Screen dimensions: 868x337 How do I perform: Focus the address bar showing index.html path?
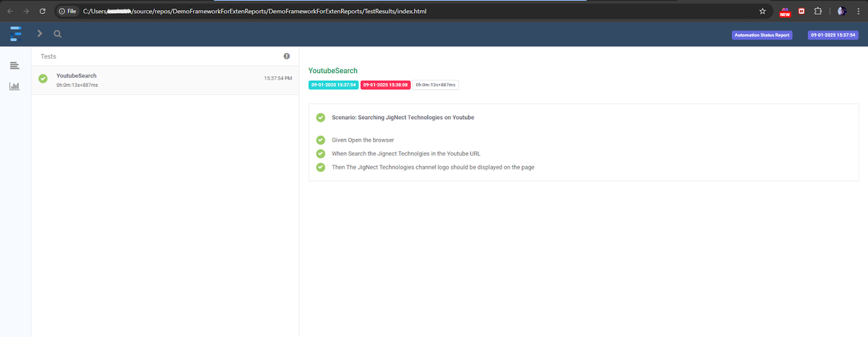coord(415,11)
